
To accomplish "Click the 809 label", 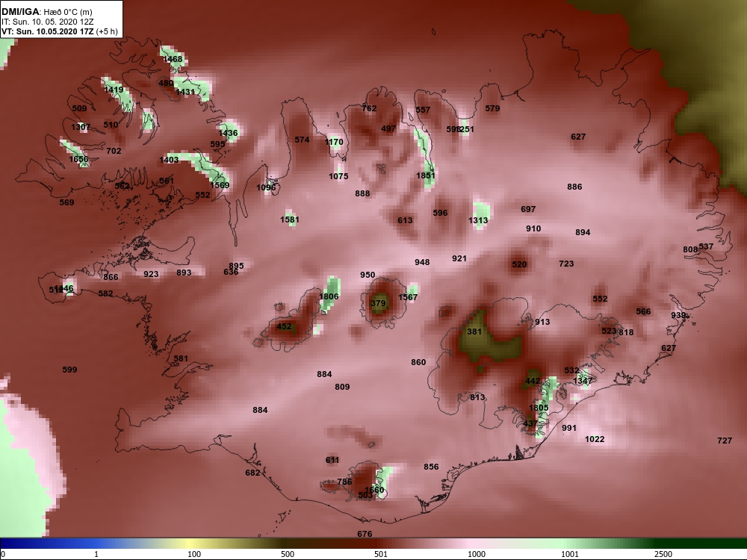I will [342, 386].
